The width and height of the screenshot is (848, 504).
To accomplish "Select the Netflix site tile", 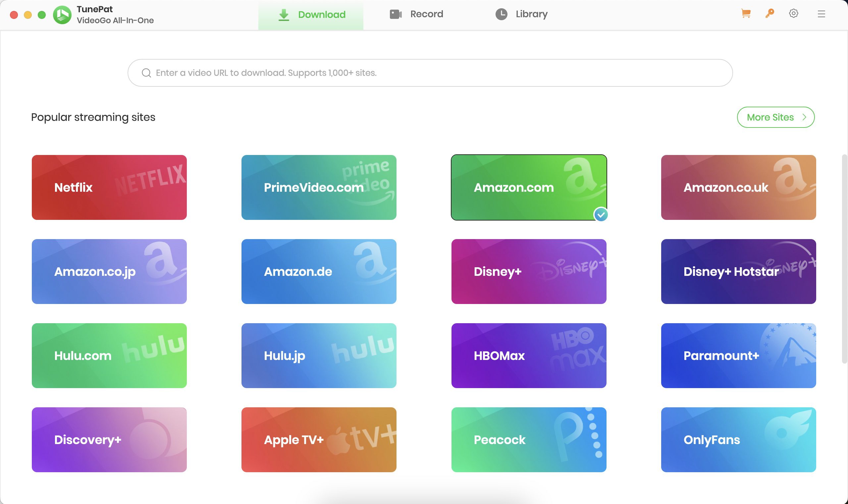I will [x=109, y=187].
